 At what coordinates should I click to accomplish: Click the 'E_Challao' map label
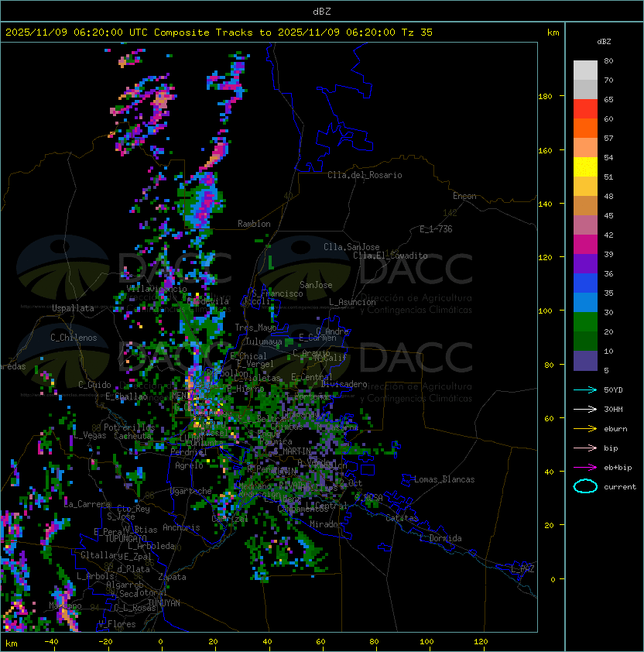tap(126, 396)
